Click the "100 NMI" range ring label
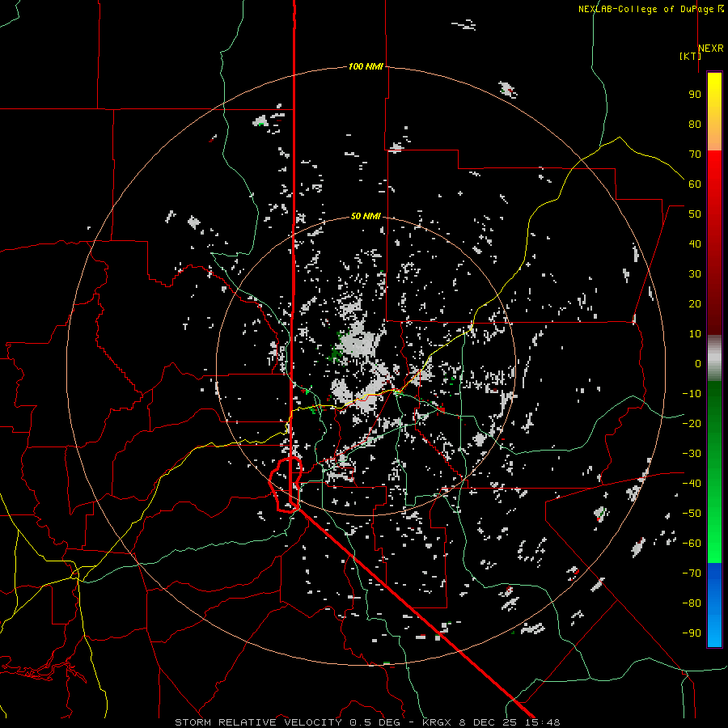 pos(366,67)
